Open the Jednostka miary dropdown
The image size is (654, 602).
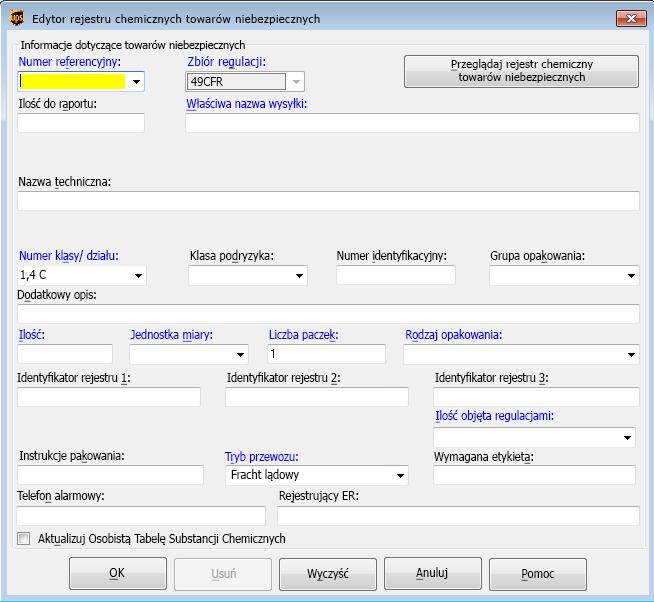tap(240, 355)
